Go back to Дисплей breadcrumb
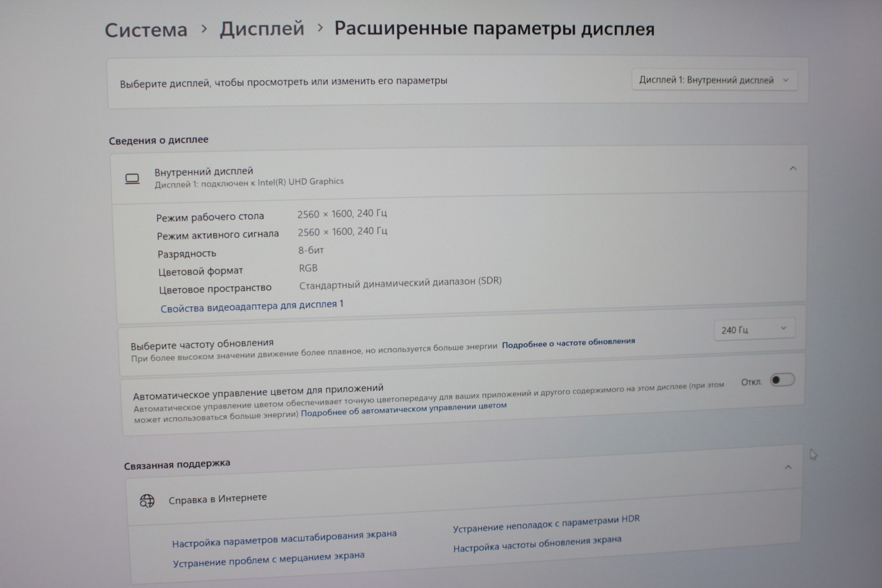 [262, 29]
